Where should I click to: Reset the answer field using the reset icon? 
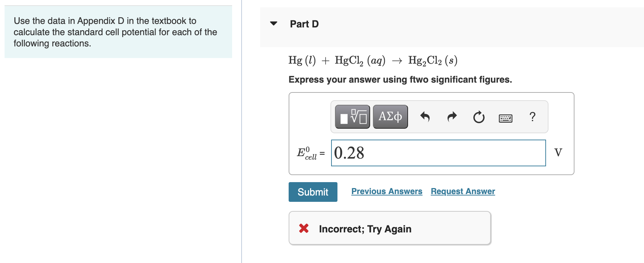(x=479, y=117)
